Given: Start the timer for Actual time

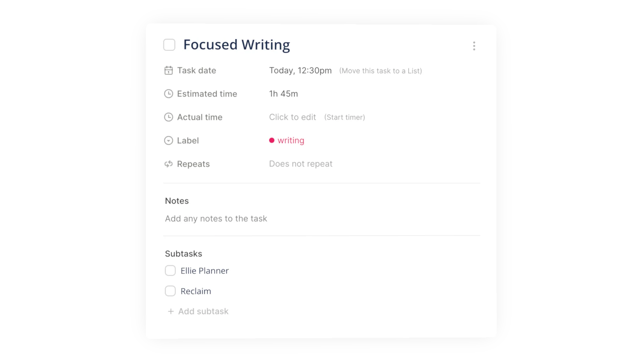Looking at the screenshot, I should (x=344, y=117).
